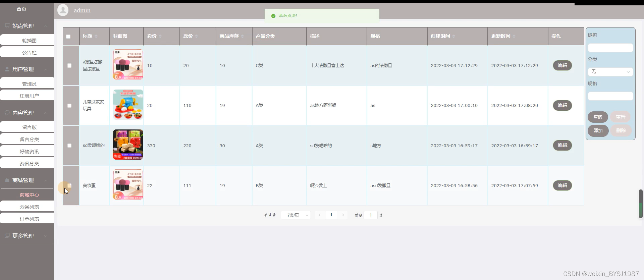Collapse the 站点管理 section chevron
Screen dimensions: 644x280
[46, 26]
